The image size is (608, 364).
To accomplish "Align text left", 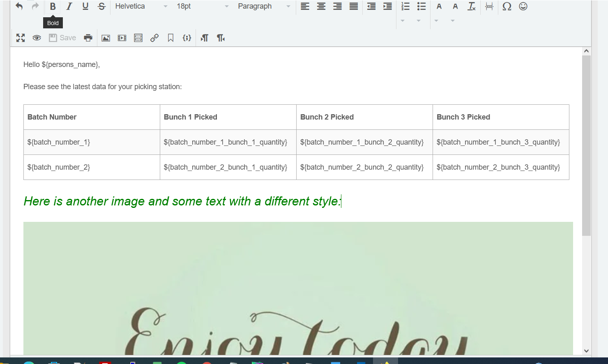I will tap(305, 6).
